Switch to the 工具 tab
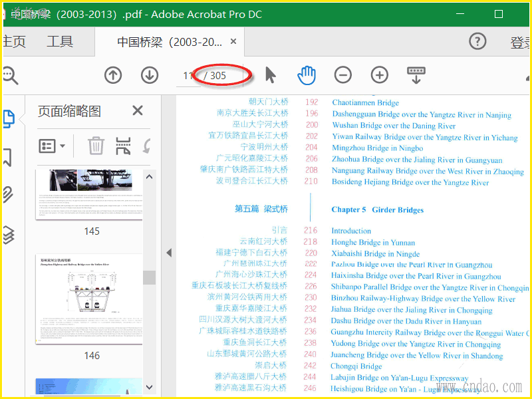This screenshot has width=532, height=399. 60,41
